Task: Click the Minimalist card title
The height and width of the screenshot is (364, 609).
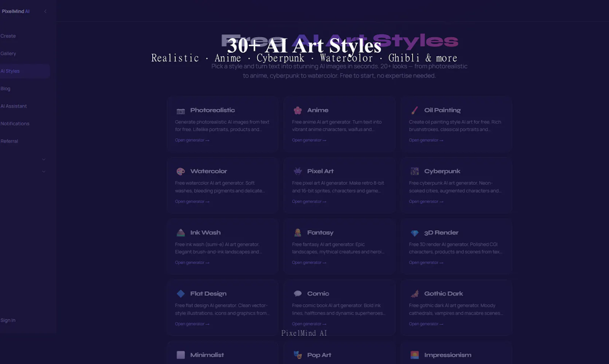Action: (207, 355)
